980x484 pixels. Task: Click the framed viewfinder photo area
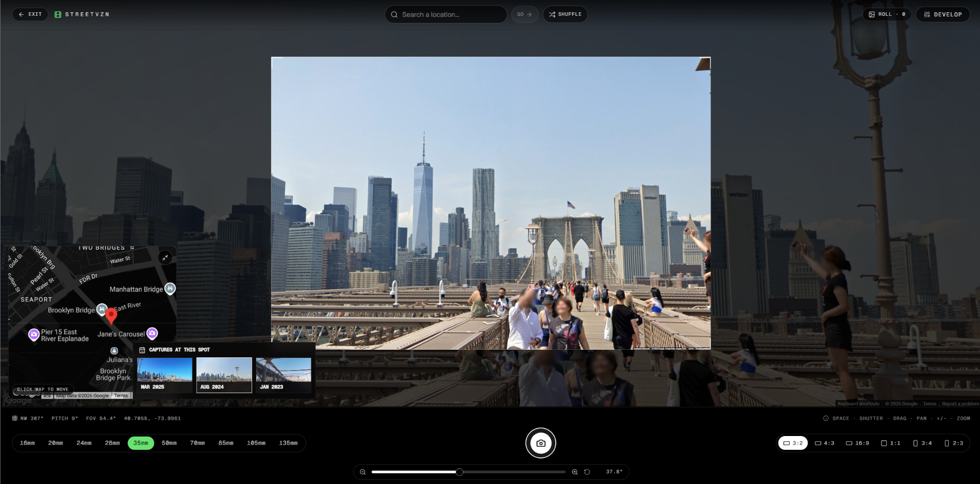click(x=491, y=203)
